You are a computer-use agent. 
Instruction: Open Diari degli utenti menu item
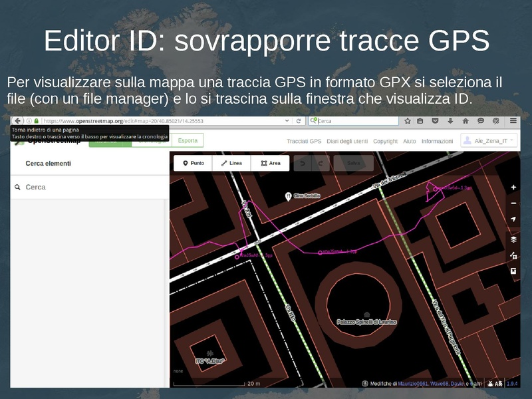[x=347, y=141]
